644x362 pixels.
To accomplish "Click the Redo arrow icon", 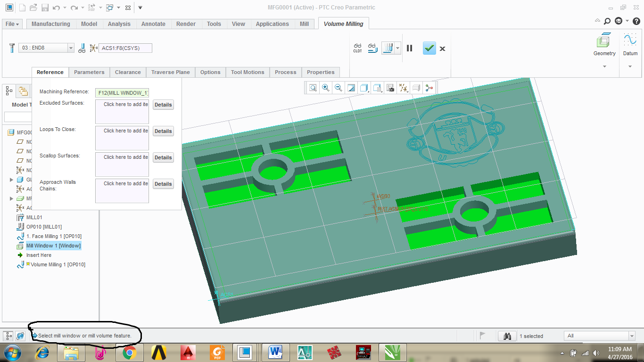I will 74,8.
